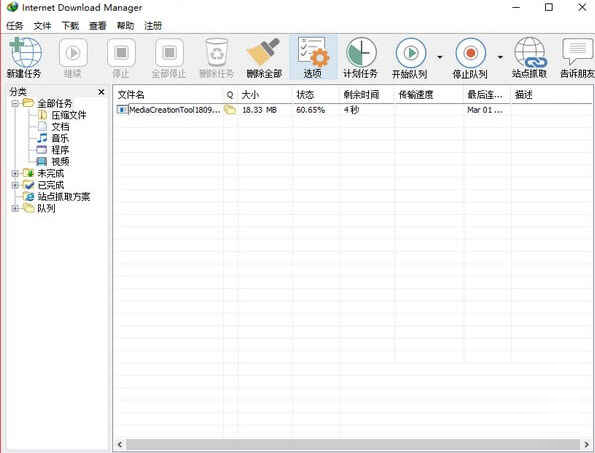Click the 开始队列 (start queue) icon
Screen dimensions: 595x453
click(x=411, y=53)
